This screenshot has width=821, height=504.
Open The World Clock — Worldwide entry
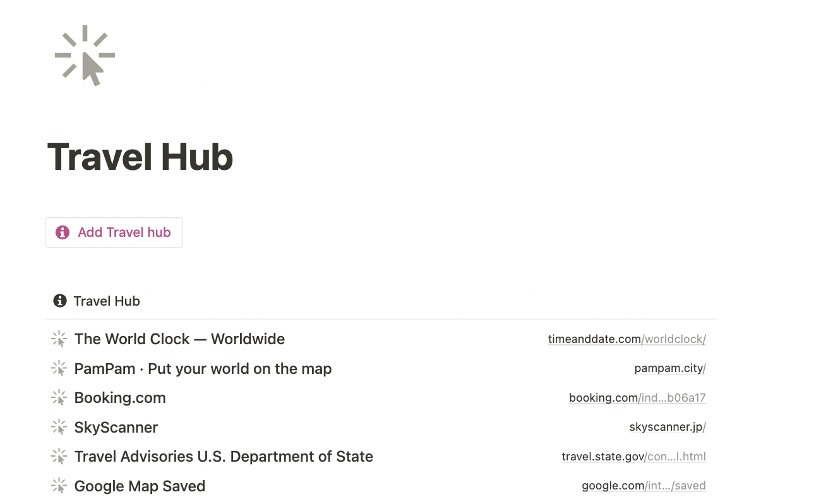[179, 339]
